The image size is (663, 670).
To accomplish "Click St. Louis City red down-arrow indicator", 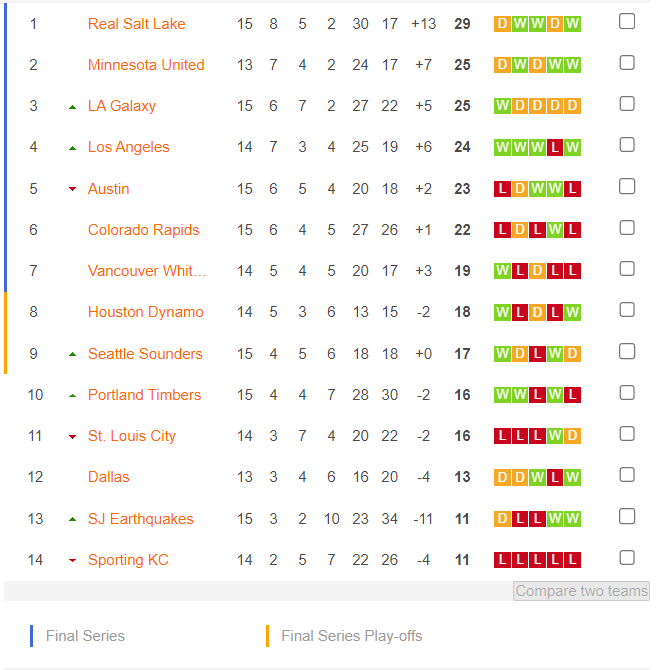I will (73, 437).
